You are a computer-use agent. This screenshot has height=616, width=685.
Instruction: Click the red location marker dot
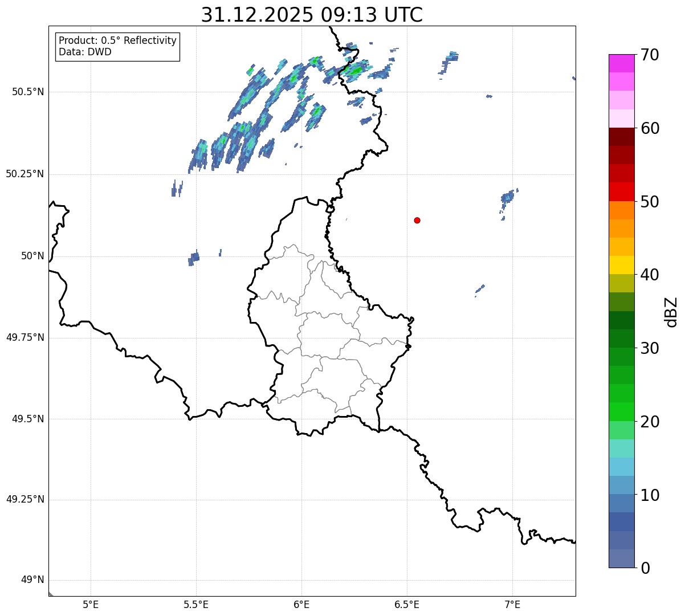pos(417,220)
